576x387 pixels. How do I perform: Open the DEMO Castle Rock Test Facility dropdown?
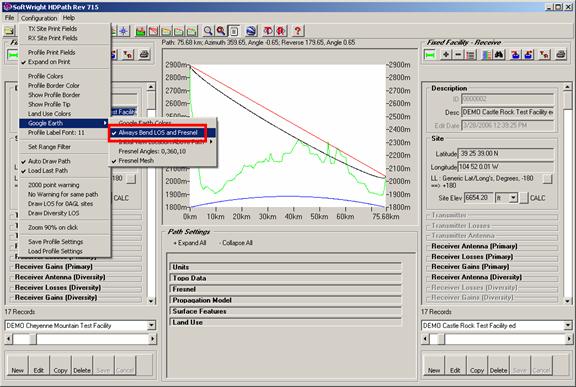568,325
